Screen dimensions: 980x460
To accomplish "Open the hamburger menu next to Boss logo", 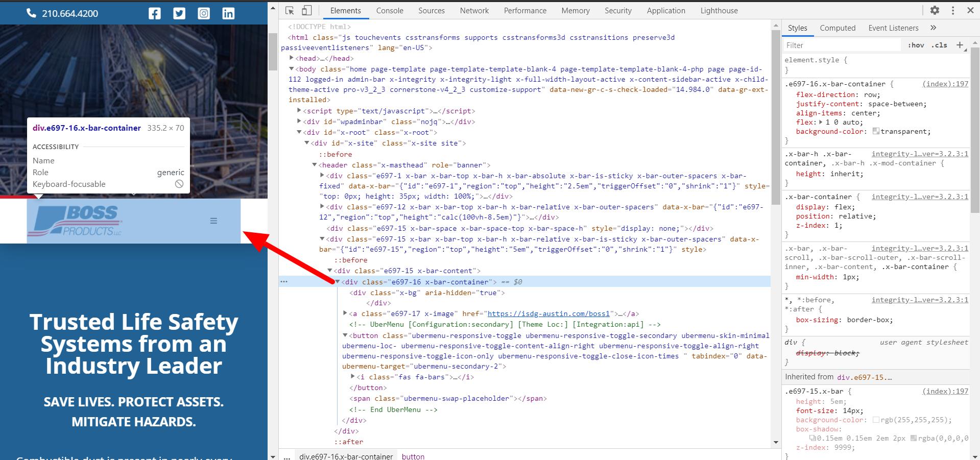I will pos(213,221).
